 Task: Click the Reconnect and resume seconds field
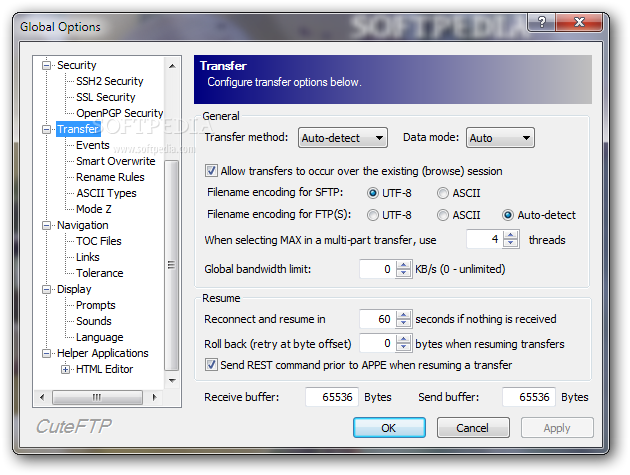pyautogui.click(x=378, y=319)
